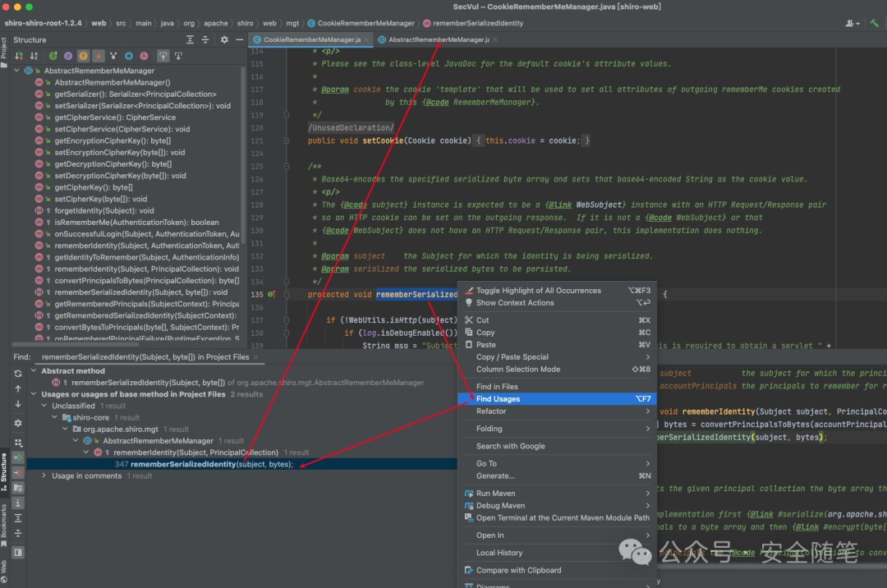Image resolution: width=887 pixels, height=588 pixels.
Task: Select getCipherService(): CipherService in Structure tree
Action: click(x=115, y=117)
